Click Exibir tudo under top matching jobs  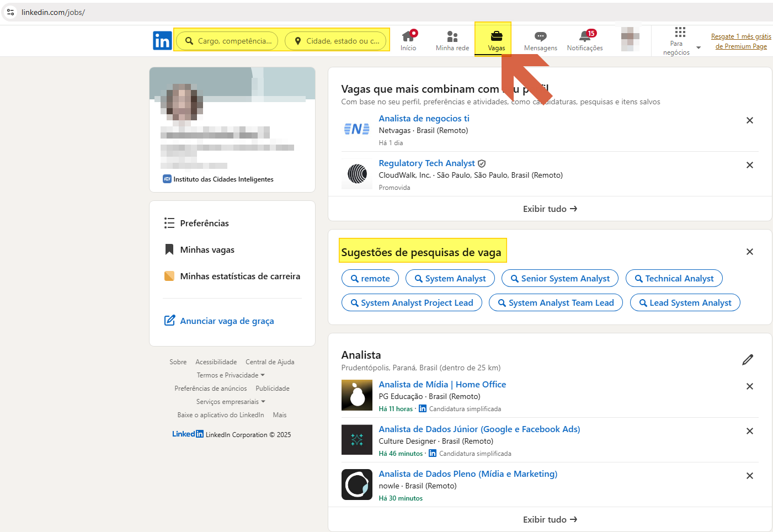(550, 209)
